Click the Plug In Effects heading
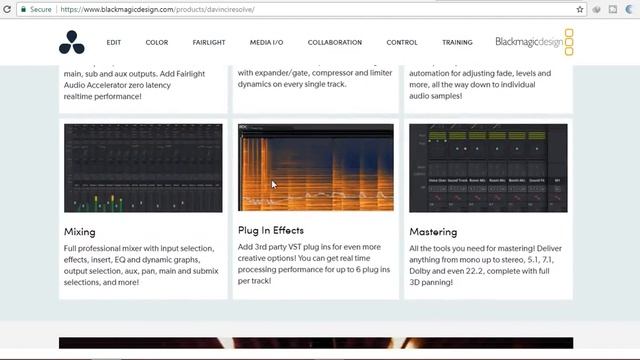 271,230
